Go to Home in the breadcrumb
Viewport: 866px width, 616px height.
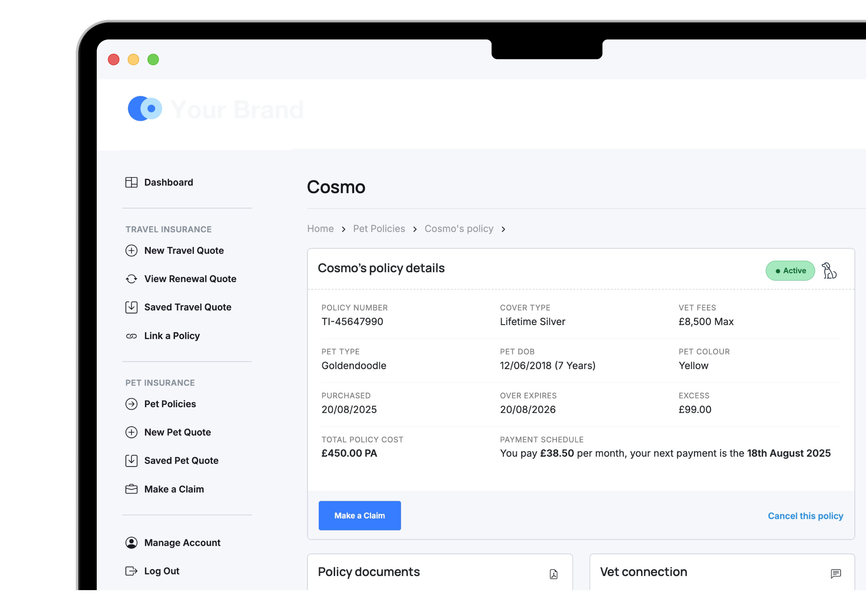pos(320,229)
